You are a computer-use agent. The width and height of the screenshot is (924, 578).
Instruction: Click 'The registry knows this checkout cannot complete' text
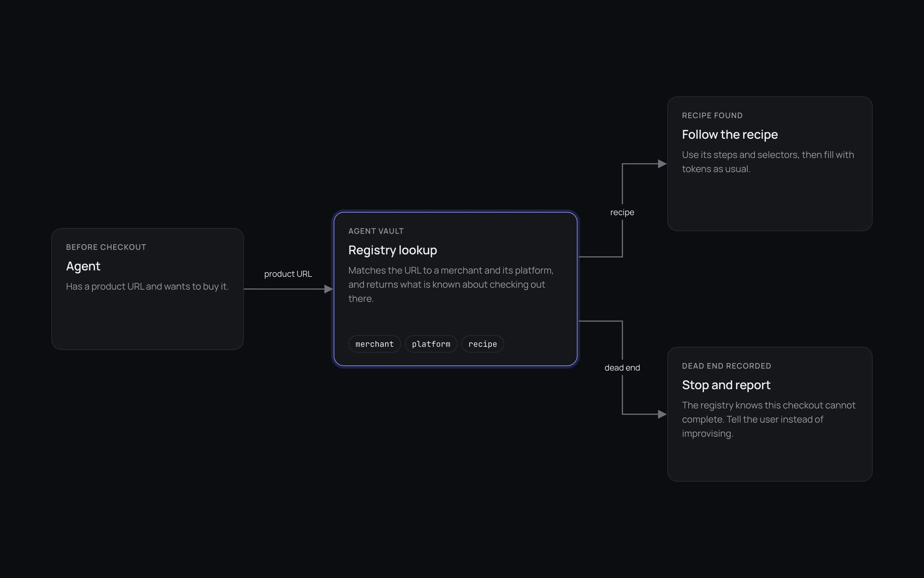[x=769, y=419]
